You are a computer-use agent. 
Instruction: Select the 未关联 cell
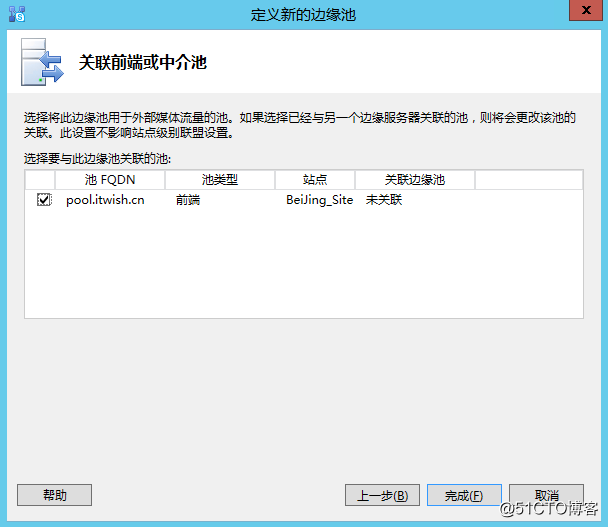384,200
